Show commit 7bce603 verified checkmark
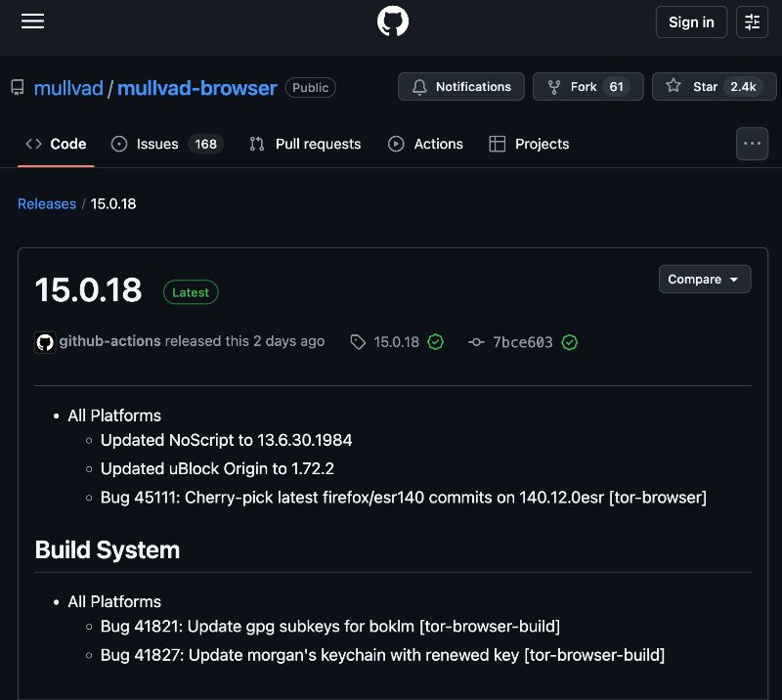 pyautogui.click(x=570, y=342)
